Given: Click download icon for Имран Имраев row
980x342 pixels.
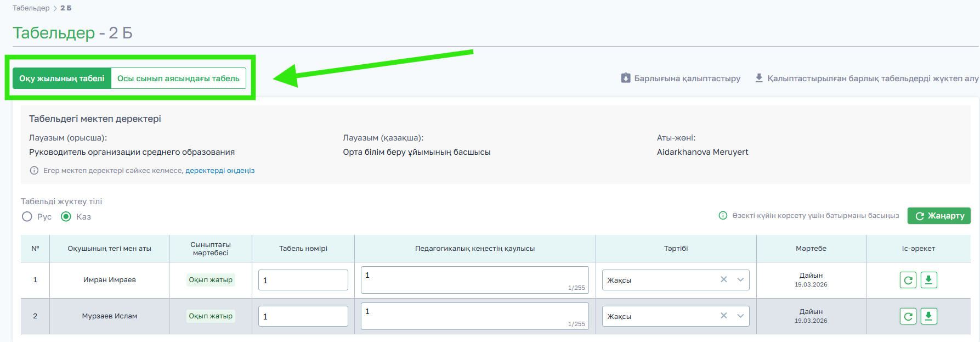Looking at the screenshot, I should 928,280.
